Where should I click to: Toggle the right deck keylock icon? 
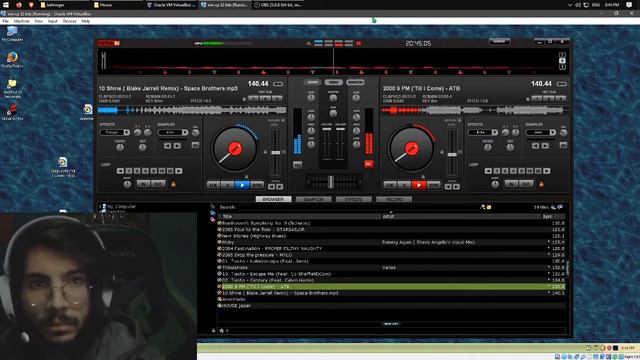(x=442, y=152)
